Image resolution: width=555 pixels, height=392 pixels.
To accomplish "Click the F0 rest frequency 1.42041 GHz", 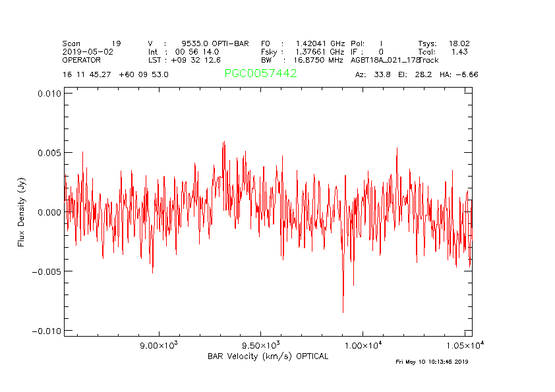I will (x=320, y=43).
